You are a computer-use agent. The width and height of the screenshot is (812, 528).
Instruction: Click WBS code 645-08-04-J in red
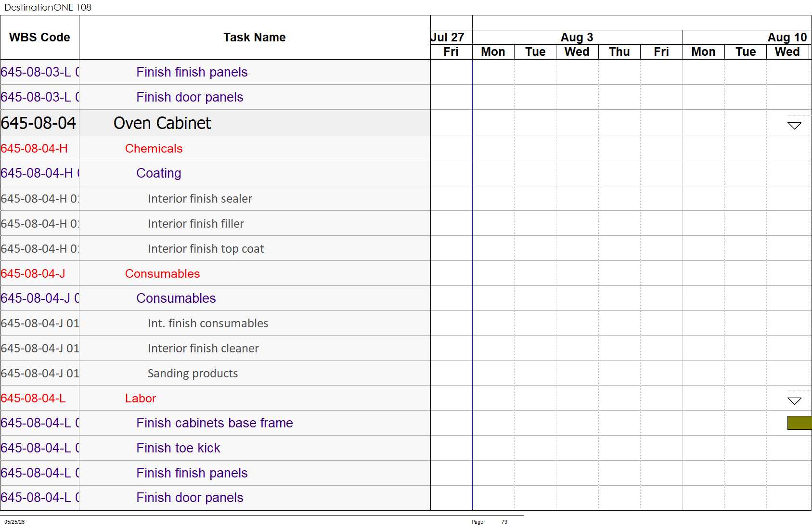(x=33, y=273)
